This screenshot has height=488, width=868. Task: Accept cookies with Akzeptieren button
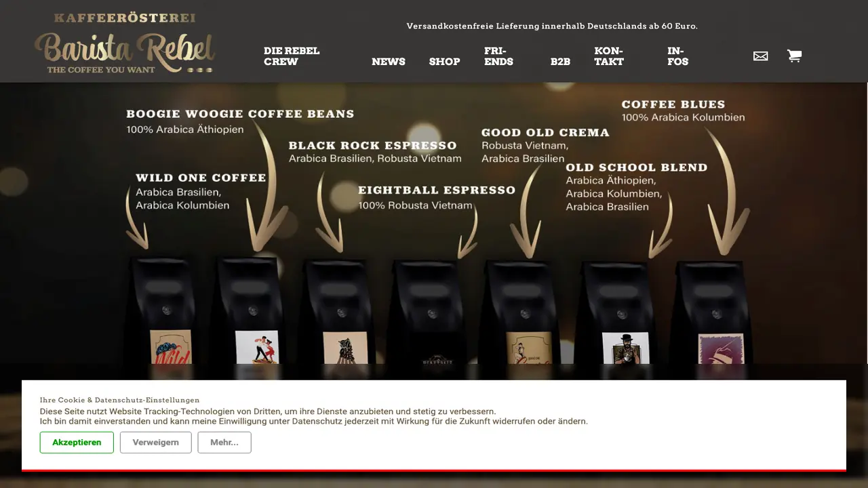(77, 443)
